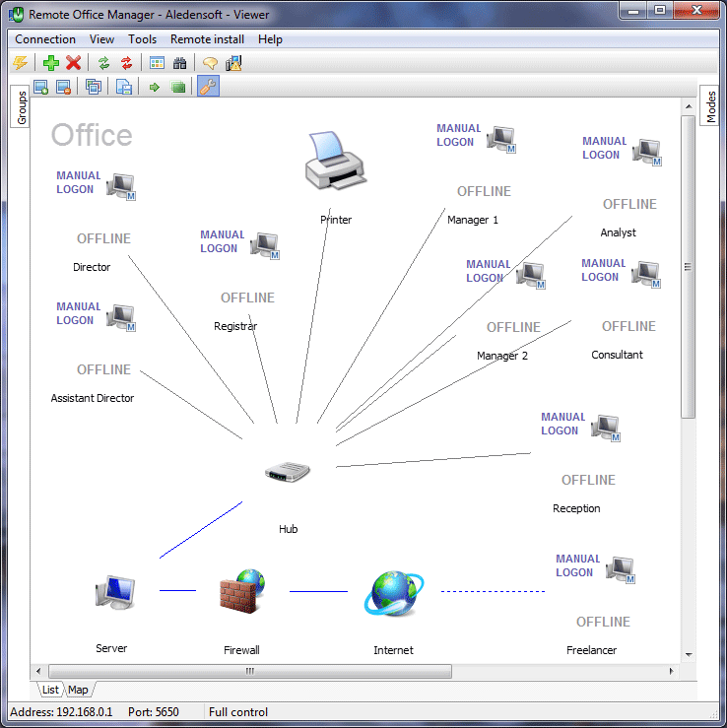Click the green right arrow icon
Screen dimensions: 727x728
pyautogui.click(x=154, y=87)
